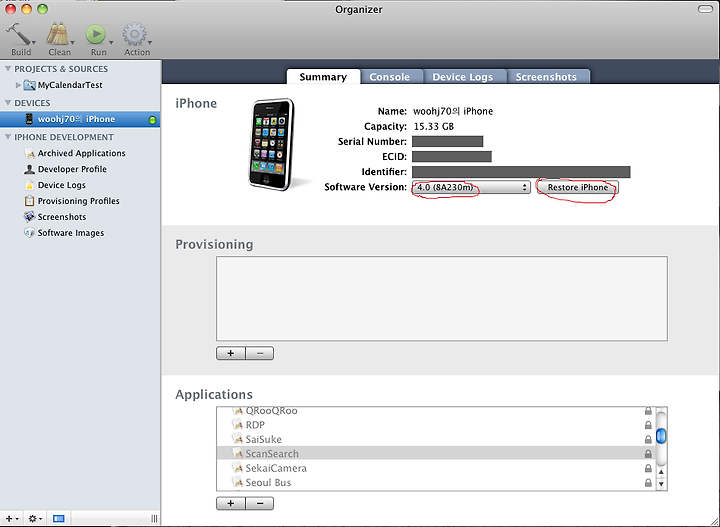Click the empty Provisioning list box
The width and height of the screenshot is (720, 527).
tap(442, 298)
